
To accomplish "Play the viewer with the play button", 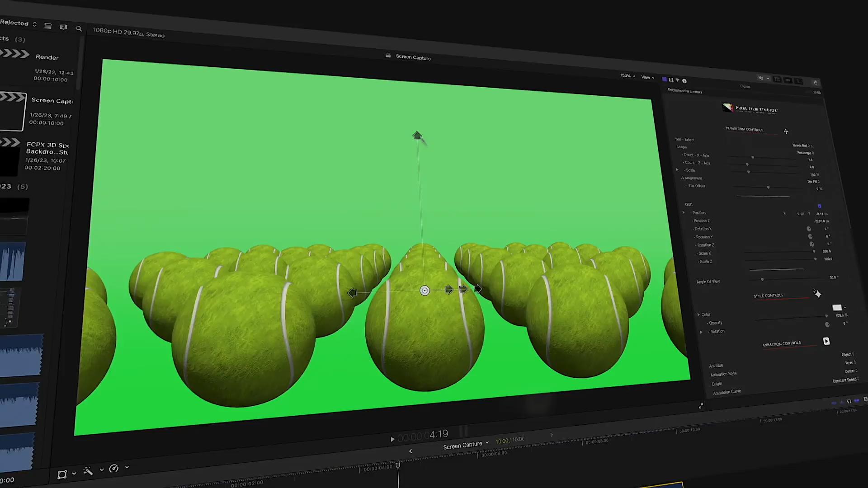I will click(392, 439).
